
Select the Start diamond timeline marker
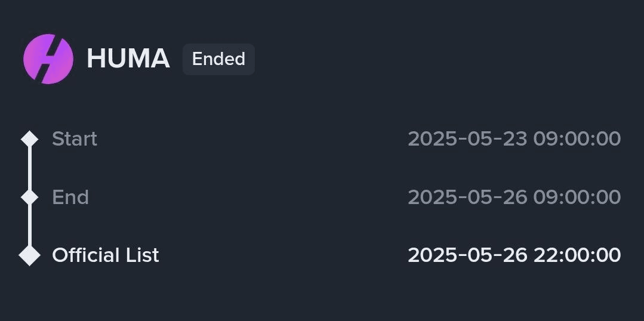[30, 139]
